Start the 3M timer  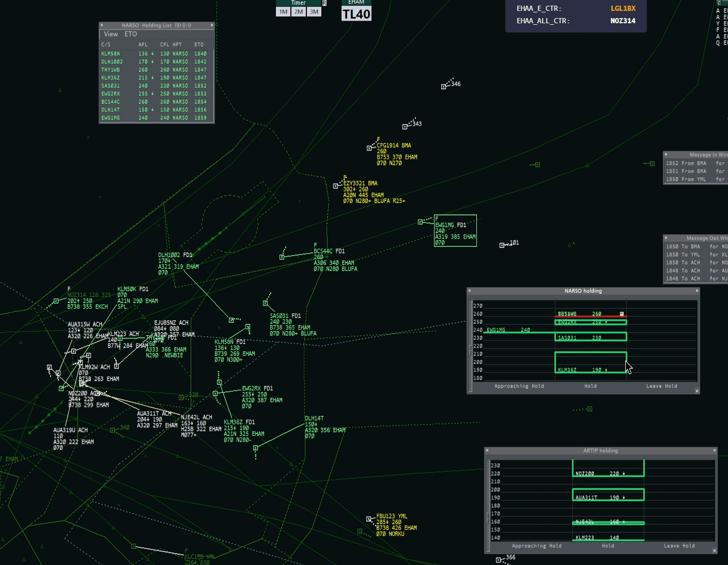point(314,12)
